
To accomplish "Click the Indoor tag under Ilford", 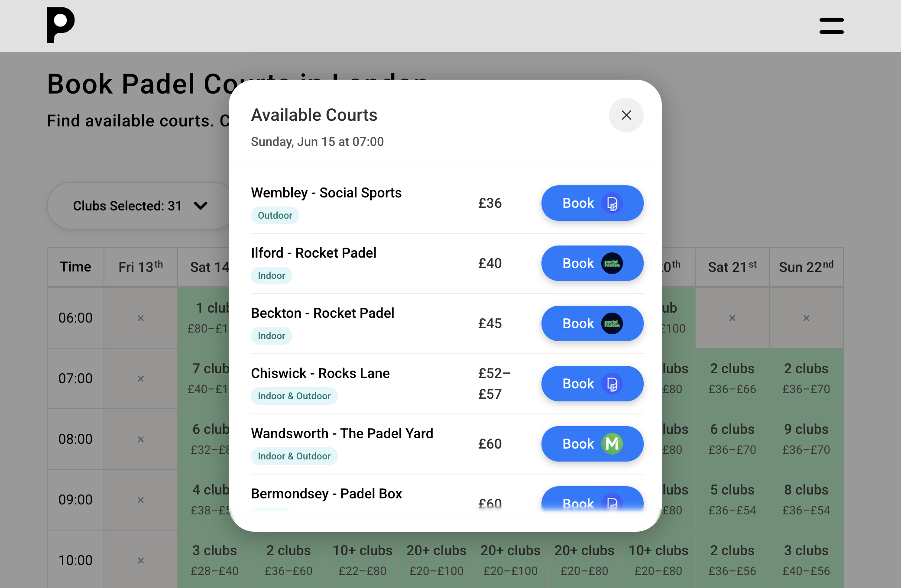I will [271, 275].
